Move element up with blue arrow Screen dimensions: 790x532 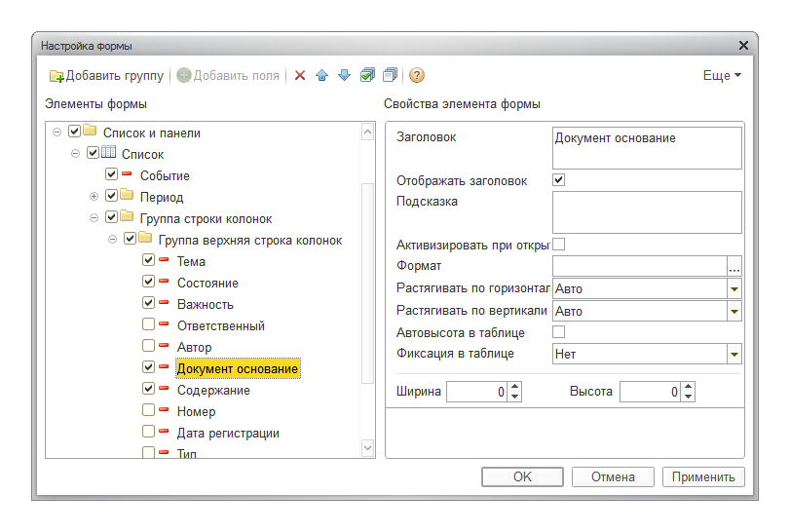[x=321, y=76]
